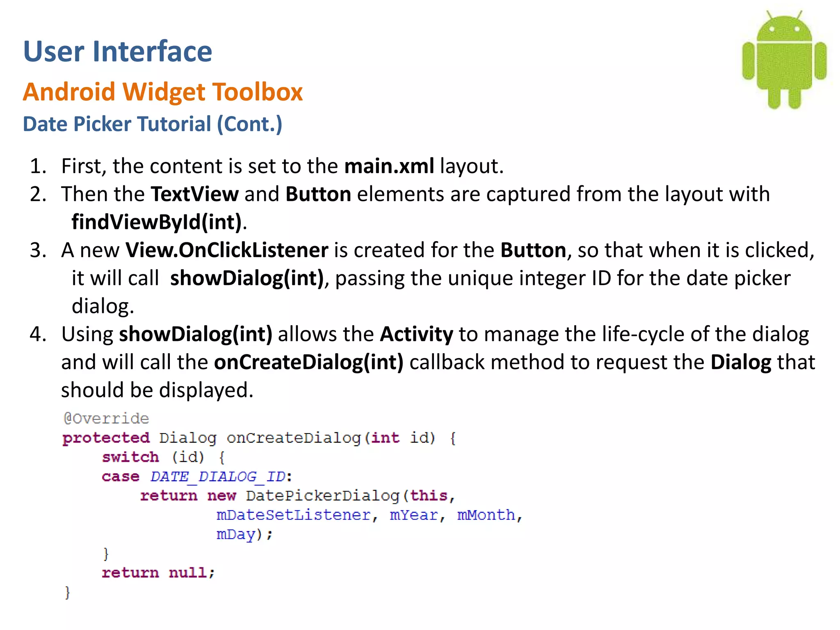Click the bold 'Activity' word

(416, 334)
